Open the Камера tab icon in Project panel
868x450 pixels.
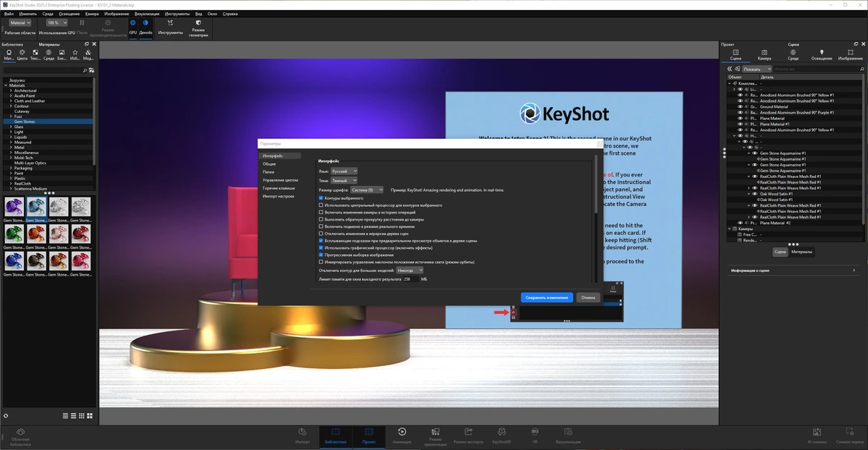point(764,55)
